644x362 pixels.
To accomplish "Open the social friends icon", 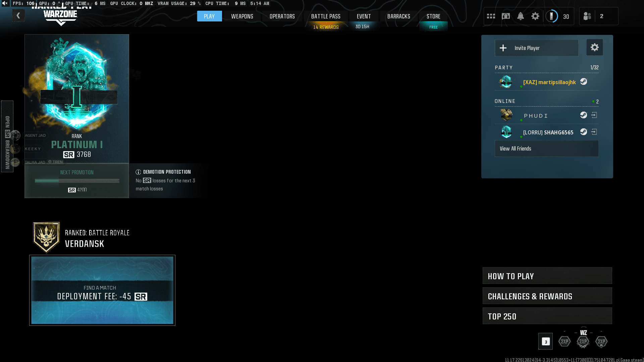I will pos(587,16).
